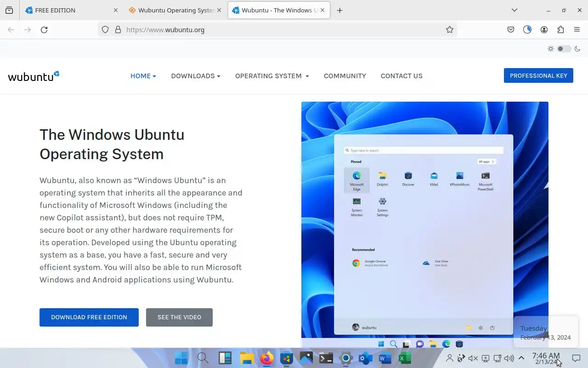Bookmark this page with the star
Image resolution: width=588 pixels, height=368 pixels.
[450, 29]
